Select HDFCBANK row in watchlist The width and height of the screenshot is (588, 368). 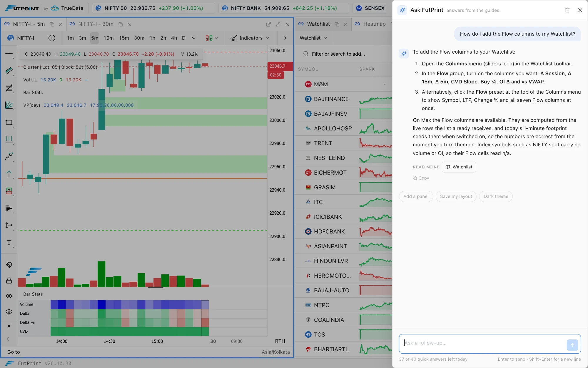(x=343, y=231)
